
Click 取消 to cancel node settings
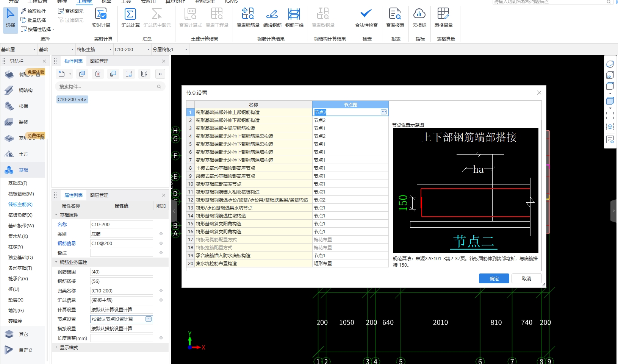(526, 278)
